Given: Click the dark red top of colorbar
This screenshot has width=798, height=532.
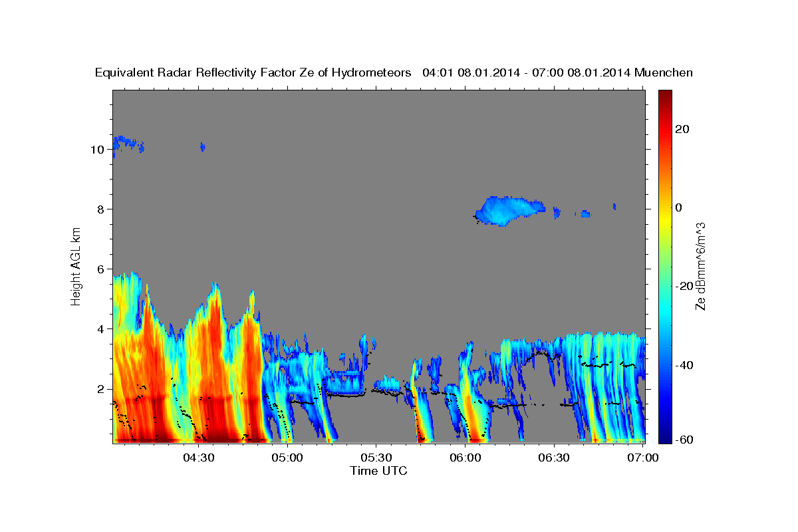Looking at the screenshot, I should [x=664, y=96].
